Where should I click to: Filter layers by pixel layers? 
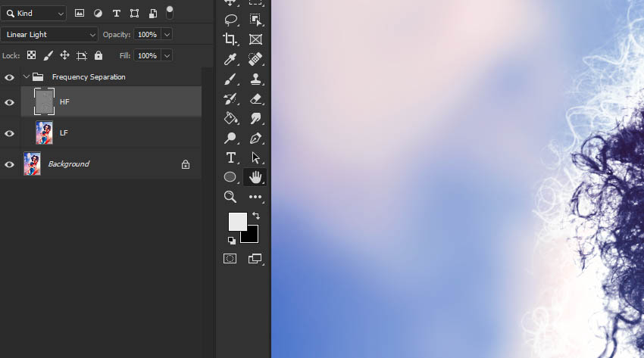click(x=80, y=13)
